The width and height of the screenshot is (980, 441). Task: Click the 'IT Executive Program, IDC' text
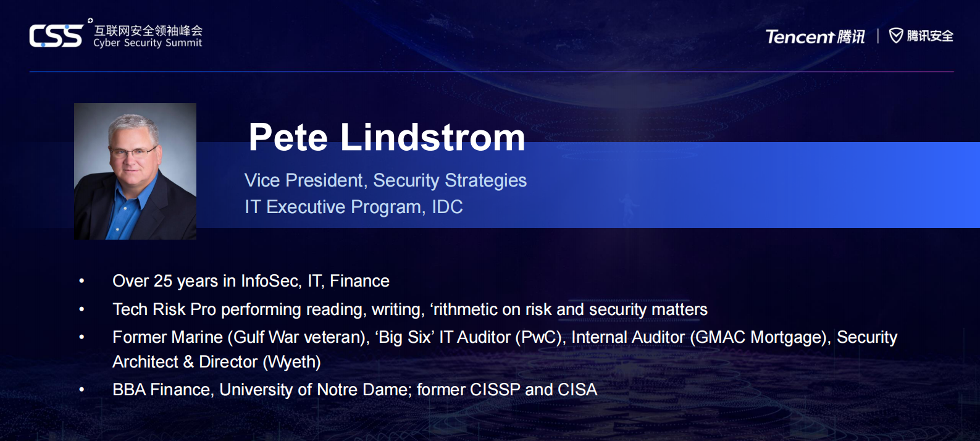pyautogui.click(x=353, y=207)
